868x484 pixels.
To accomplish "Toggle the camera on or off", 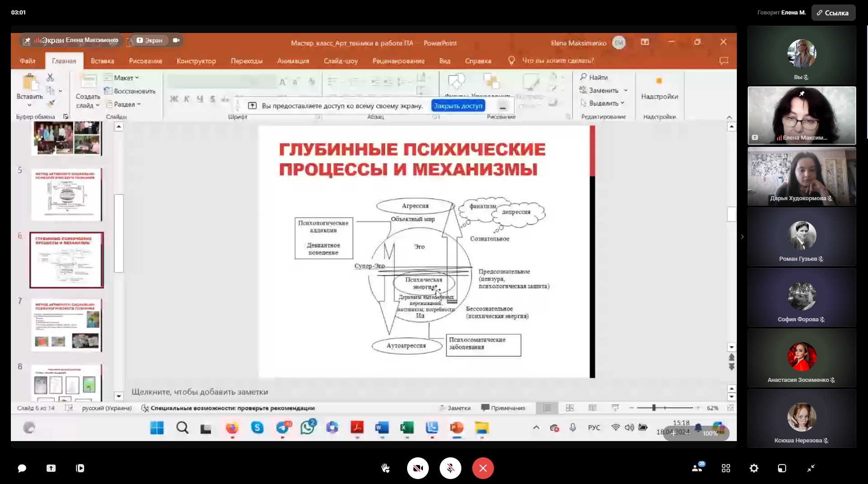I will tap(417, 468).
